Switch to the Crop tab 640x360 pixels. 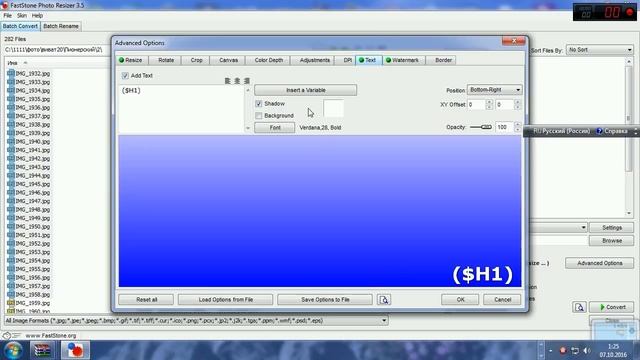(x=196, y=60)
